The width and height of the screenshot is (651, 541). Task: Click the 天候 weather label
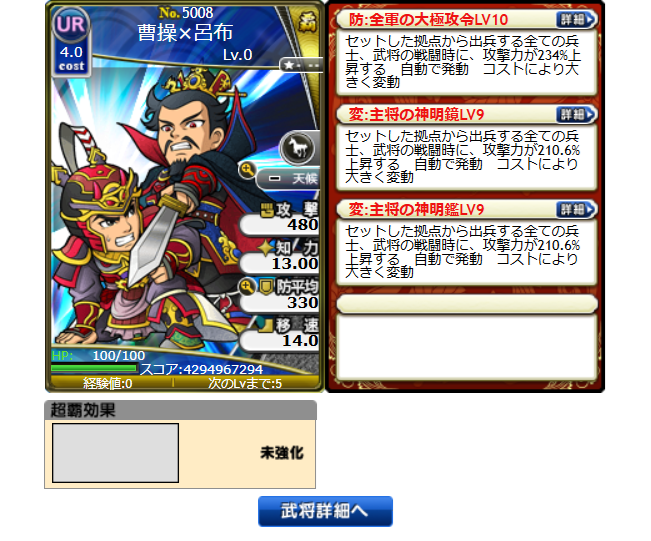304,179
